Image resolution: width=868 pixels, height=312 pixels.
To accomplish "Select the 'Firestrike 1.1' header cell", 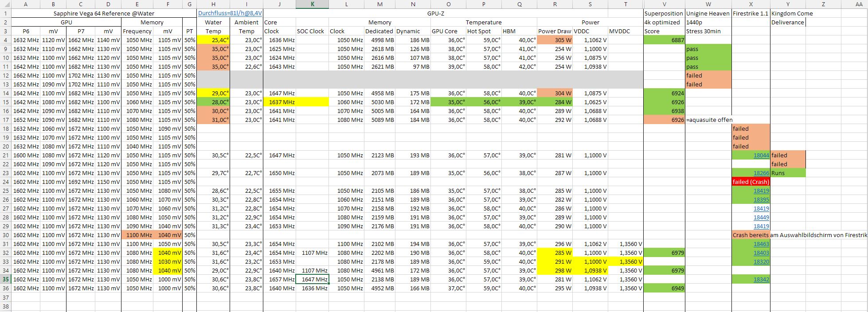I will 751,13.
